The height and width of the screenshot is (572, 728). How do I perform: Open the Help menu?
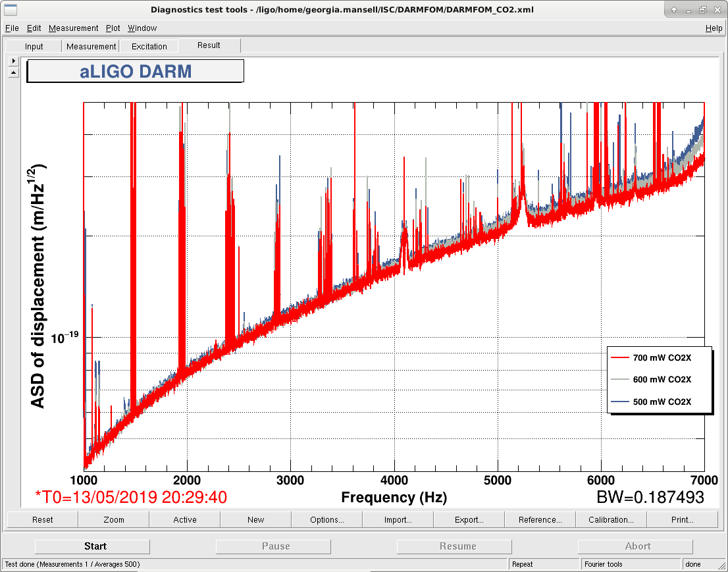(x=714, y=28)
